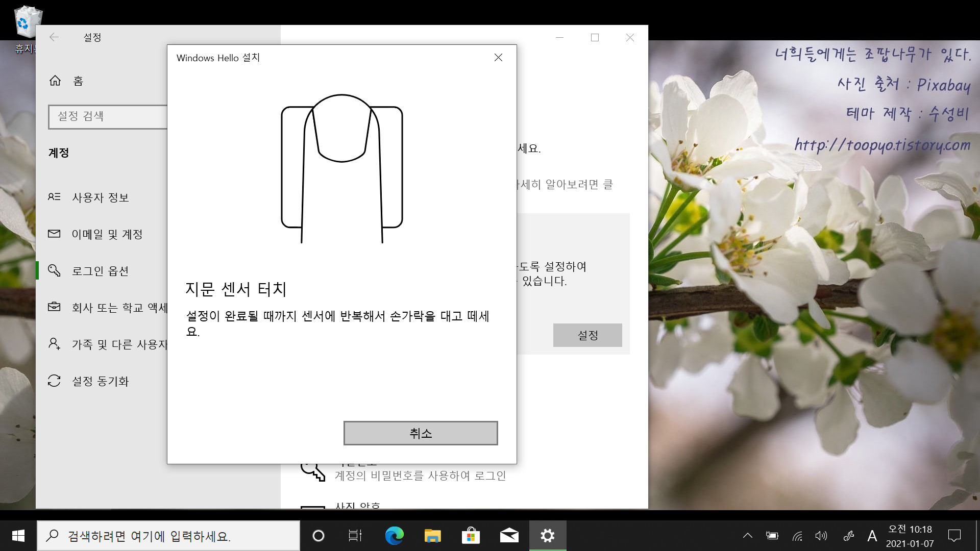This screenshot has height=551, width=980.
Task: Click the 취소 cancel button
Action: point(420,433)
